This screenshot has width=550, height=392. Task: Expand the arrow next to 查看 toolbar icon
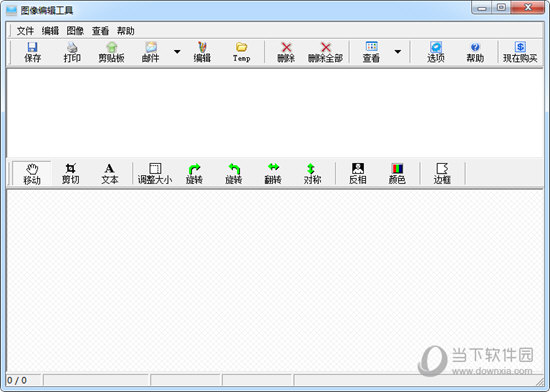pos(397,52)
